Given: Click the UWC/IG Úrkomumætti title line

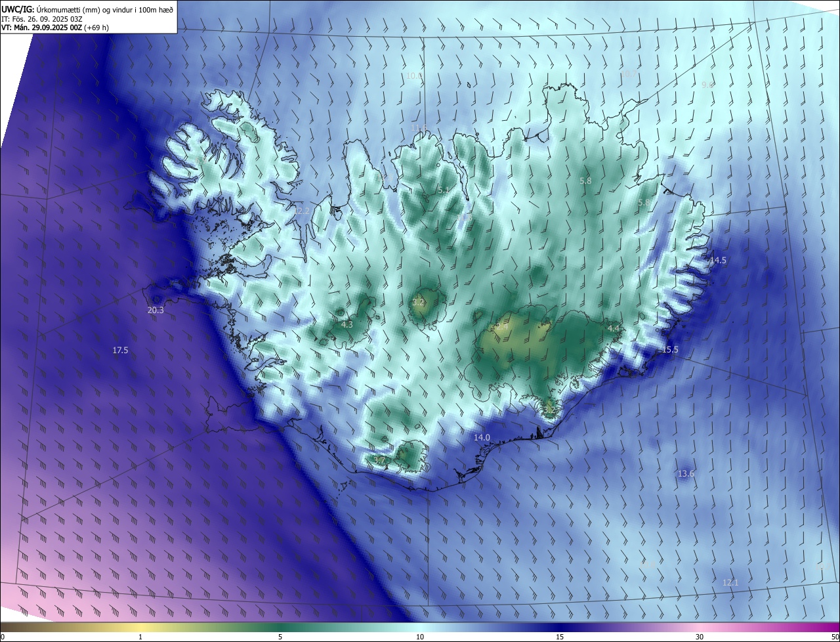Looking at the screenshot, I should click(x=87, y=9).
